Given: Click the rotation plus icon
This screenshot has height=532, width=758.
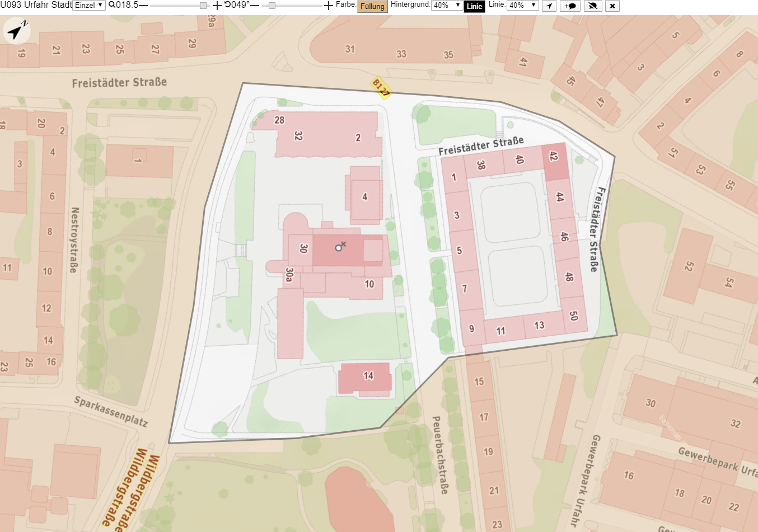Looking at the screenshot, I should pyautogui.click(x=329, y=6).
